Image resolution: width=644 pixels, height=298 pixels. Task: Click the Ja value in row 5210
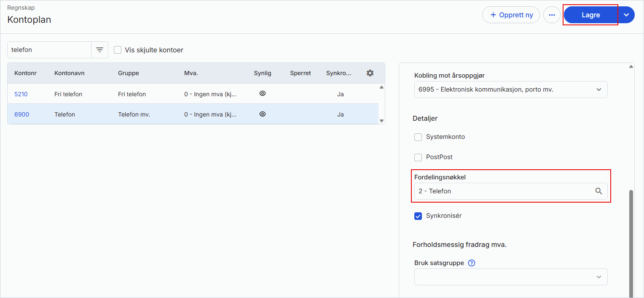341,94
